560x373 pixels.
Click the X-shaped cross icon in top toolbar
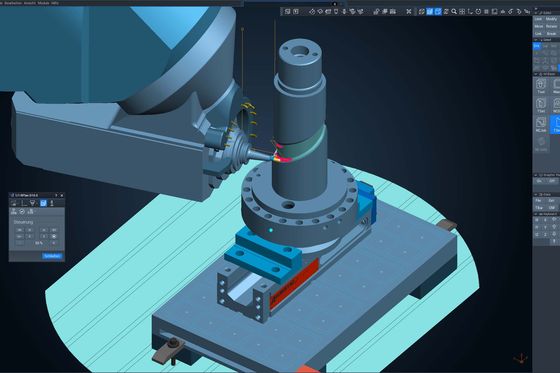[409, 11]
